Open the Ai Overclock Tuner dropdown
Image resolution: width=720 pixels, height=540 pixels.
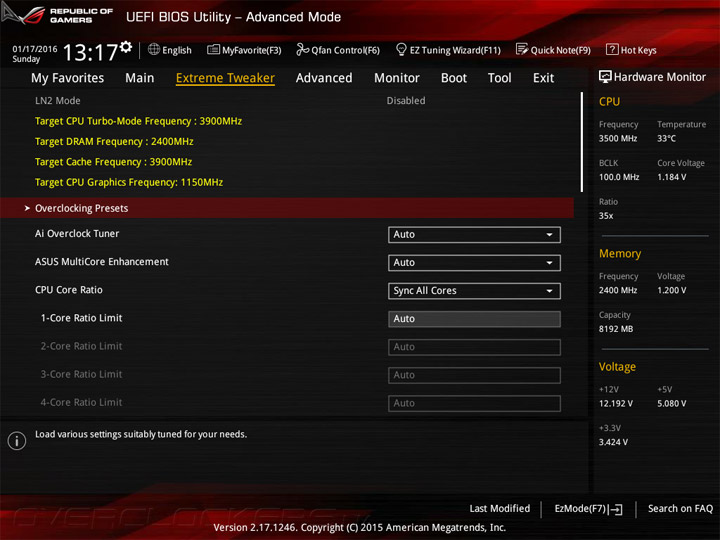coord(474,235)
